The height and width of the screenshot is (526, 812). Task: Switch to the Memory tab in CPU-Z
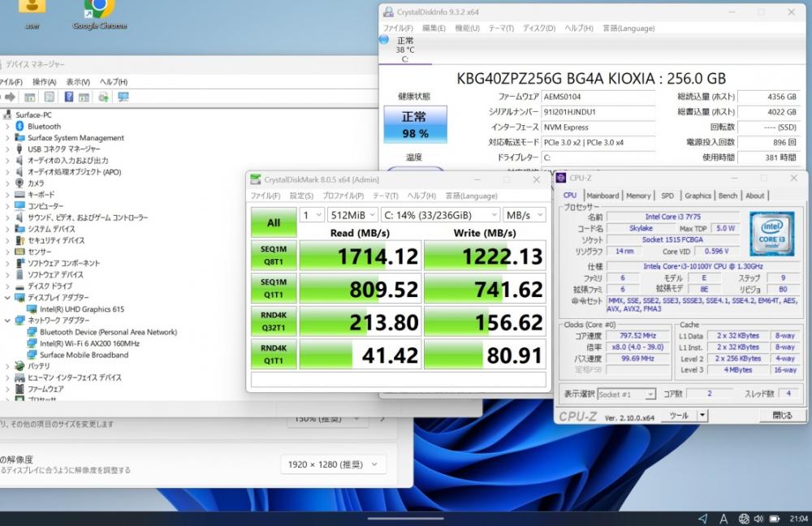(x=638, y=196)
